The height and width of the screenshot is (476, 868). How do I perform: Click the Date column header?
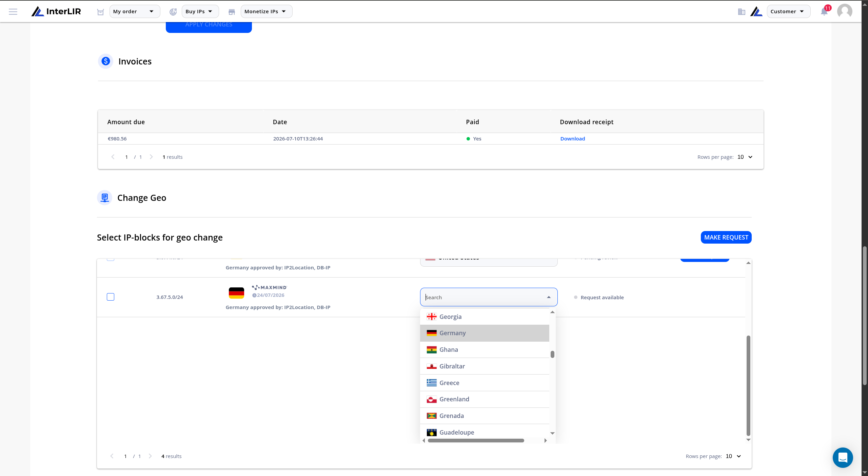pos(280,122)
